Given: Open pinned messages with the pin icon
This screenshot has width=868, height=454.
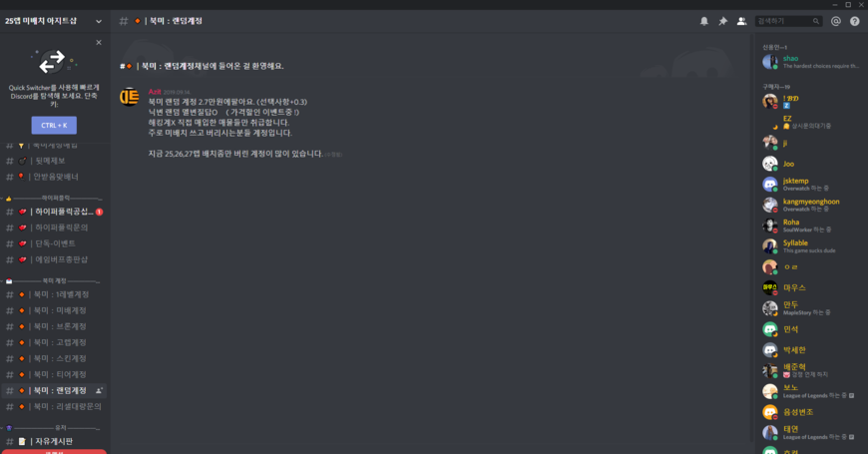Looking at the screenshot, I should (x=722, y=21).
